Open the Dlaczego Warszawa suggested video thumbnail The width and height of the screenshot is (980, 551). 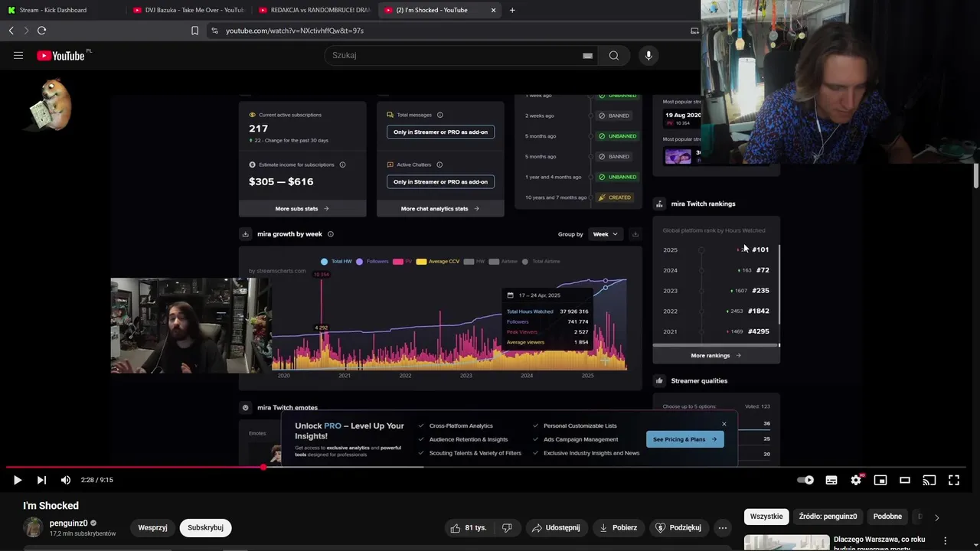[x=786, y=542]
